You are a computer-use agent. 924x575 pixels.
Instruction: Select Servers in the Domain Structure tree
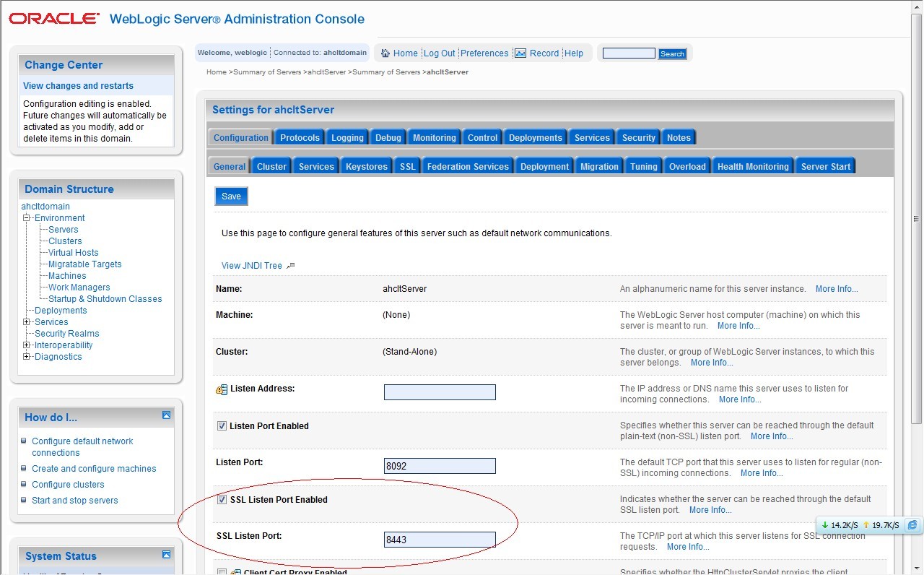point(64,230)
